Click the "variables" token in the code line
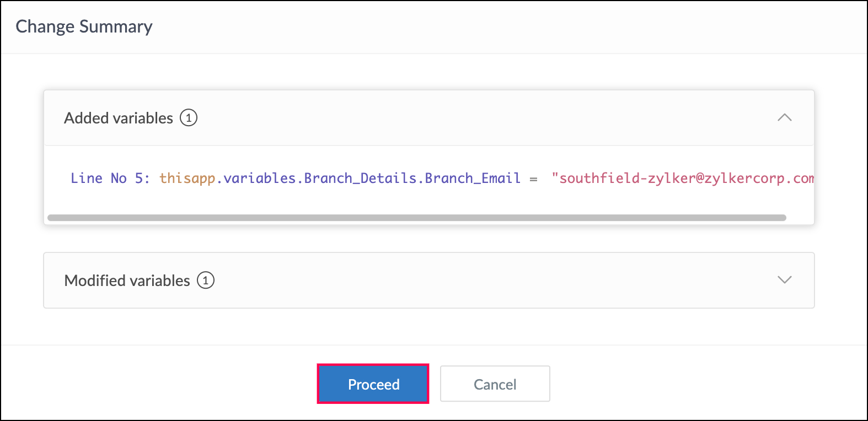The width and height of the screenshot is (868, 421). (260, 178)
